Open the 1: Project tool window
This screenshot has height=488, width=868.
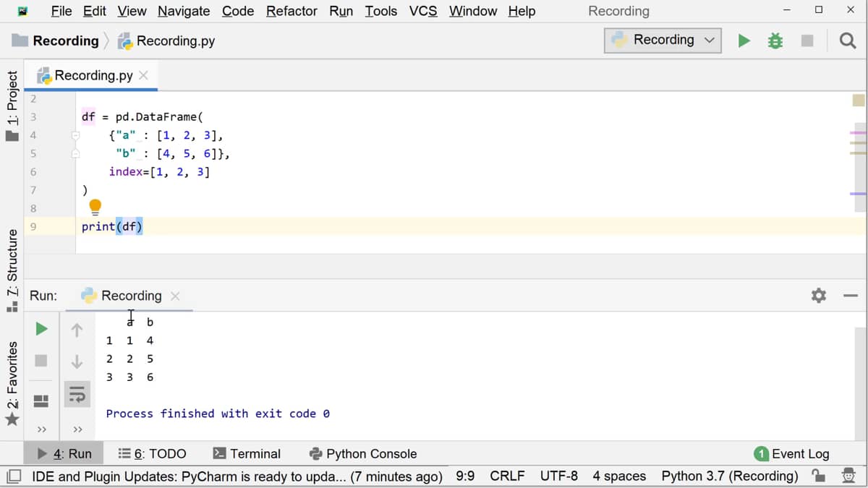pos(12,105)
